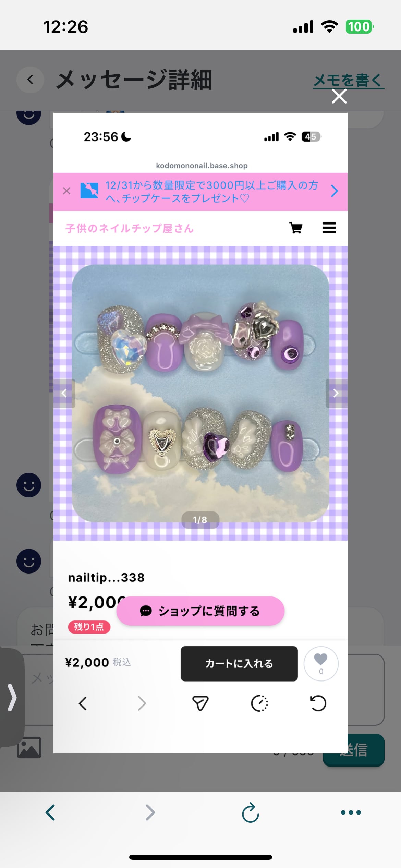
Task: Click the browser back arrow at bottom
Action: pyautogui.click(x=50, y=812)
